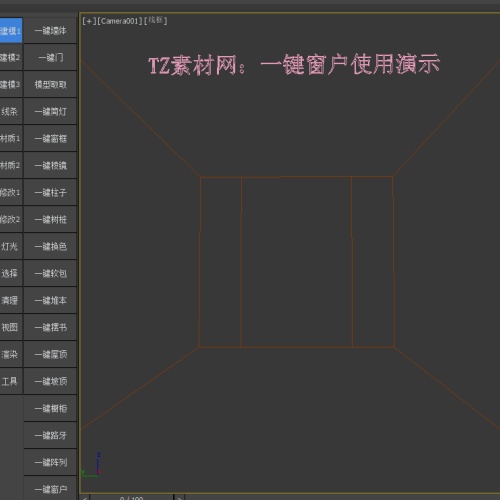Image resolution: width=500 pixels, height=500 pixels.
Task: Select the 材质1 tab
Action: 11,138
